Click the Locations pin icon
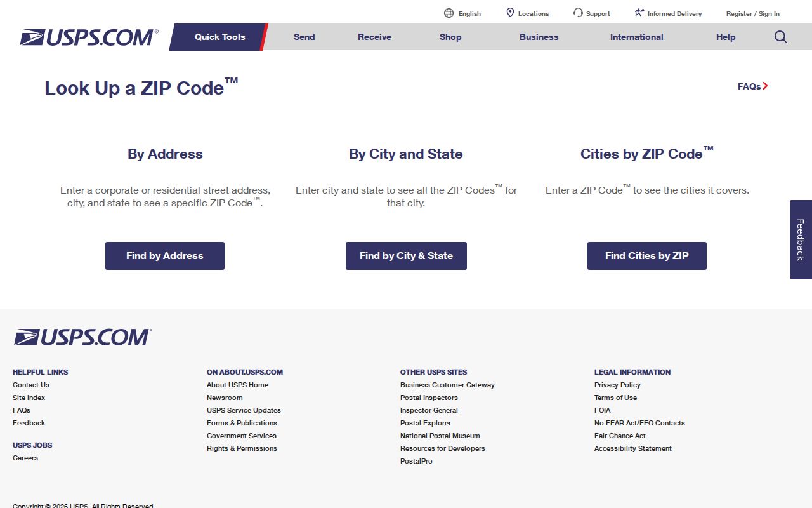The width and height of the screenshot is (812, 508). (510, 13)
